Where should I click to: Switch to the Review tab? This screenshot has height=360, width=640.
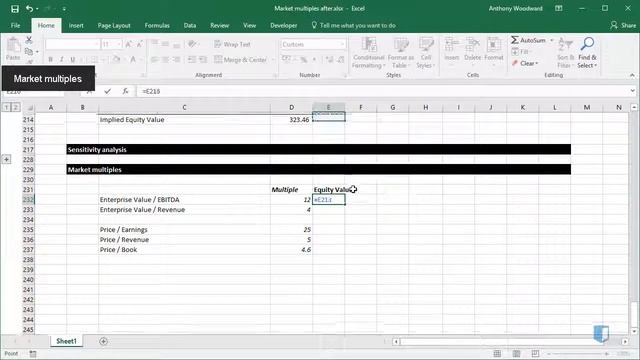220,25
